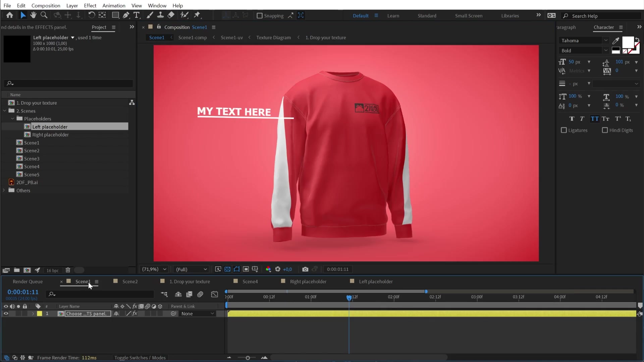The height and width of the screenshot is (362, 644).
Task: Switch to the Learn workspace
Action: pos(393,16)
